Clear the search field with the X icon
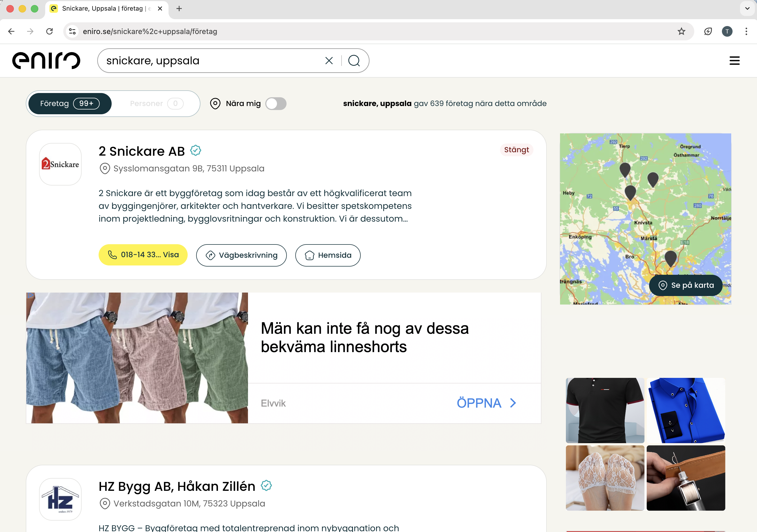Image resolution: width=757 pixels, height=532 pixels. click(x=329, y=60)
